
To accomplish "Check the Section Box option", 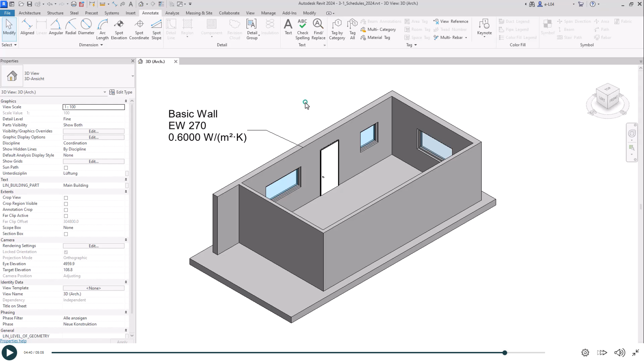I will pos(66,234).
